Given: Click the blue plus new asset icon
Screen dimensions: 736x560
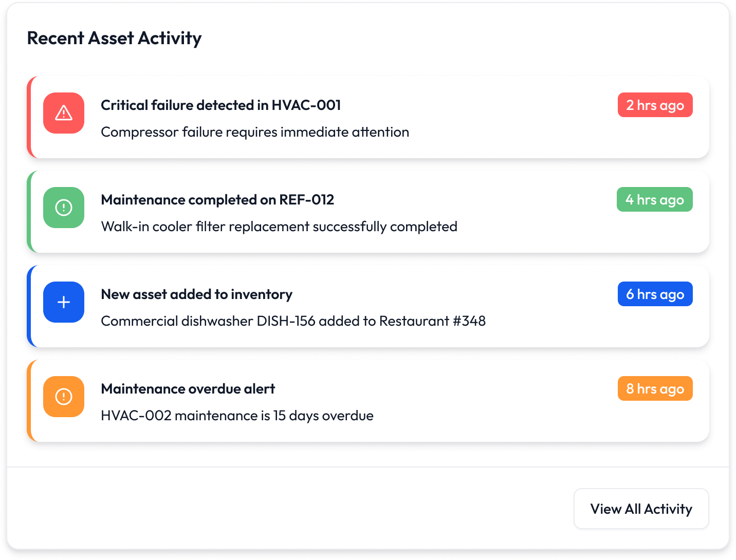Looking at the screenshot, I should tap(64, 302).
